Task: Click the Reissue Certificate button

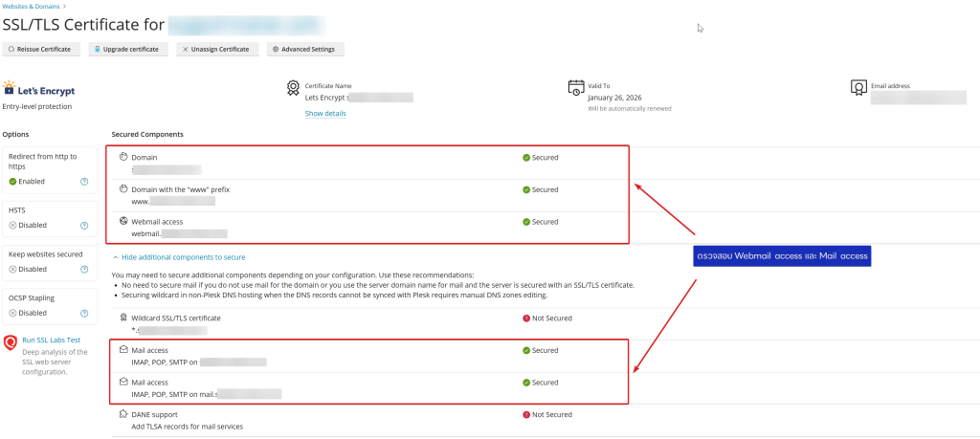Action: pyautogui.click(x=39, y=49)
